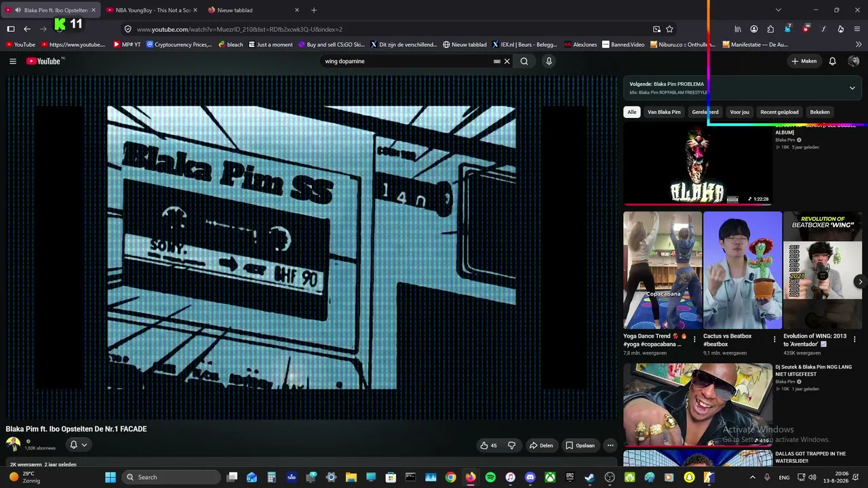This screenshot has width=868, height=488.
Task: Open the Banned.Video bookmark
Action: 623,45
